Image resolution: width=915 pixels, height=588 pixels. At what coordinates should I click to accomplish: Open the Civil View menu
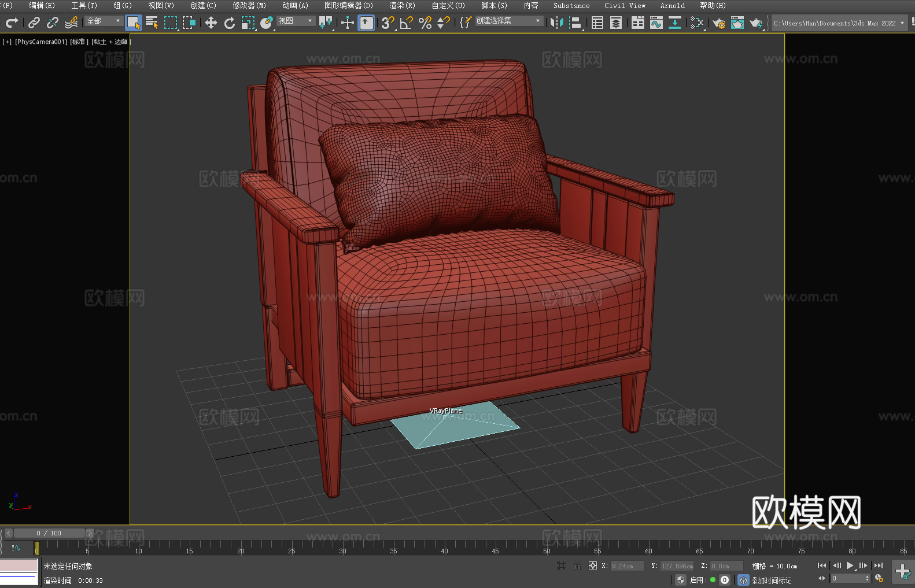(x=625, y=5)
